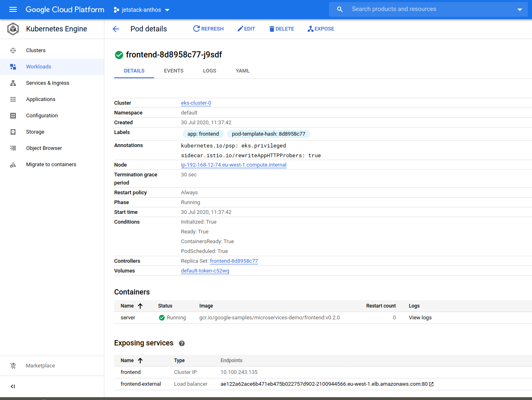The height and width of the screenshot is (400, 532).
Task: Open the Logs tab
Action: (x=210, y=71)
